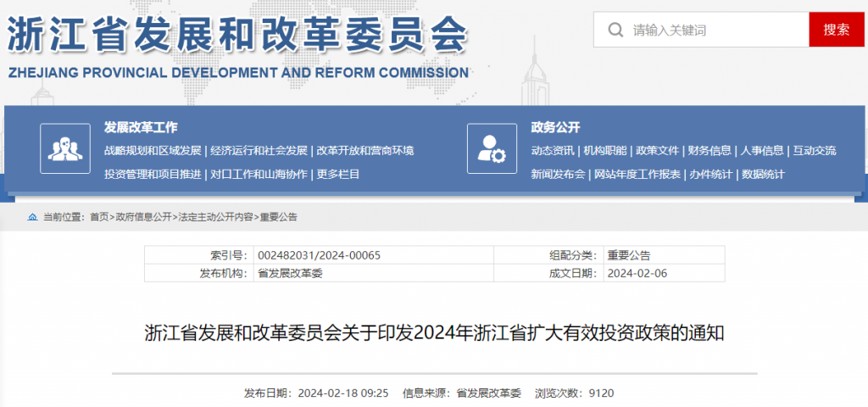Go to 法定主动公开内容 in breadcrumb
Screen dimensions: 868x407
[x=215, y=217]
